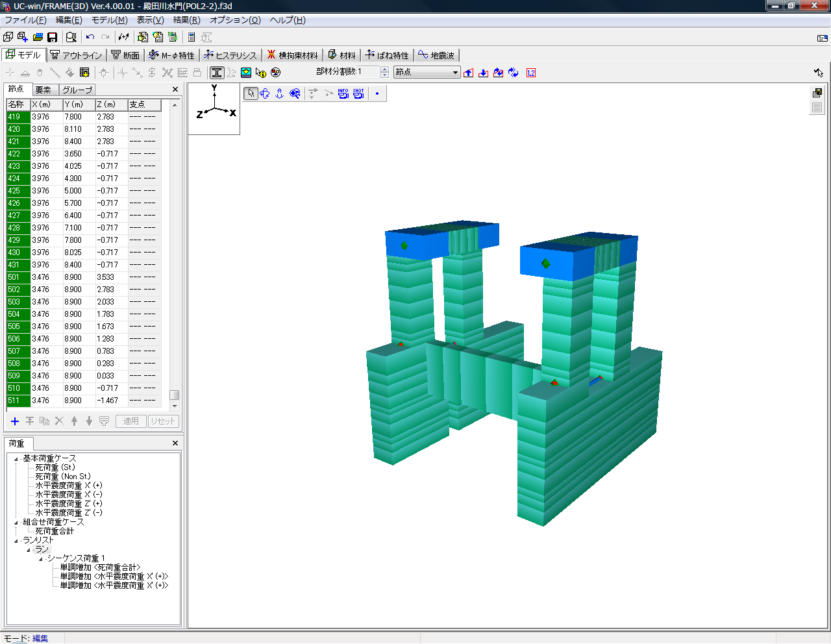This screenshot has width=831, height=644.
Task: Click the open file folder icon
Action: [38, 38]
